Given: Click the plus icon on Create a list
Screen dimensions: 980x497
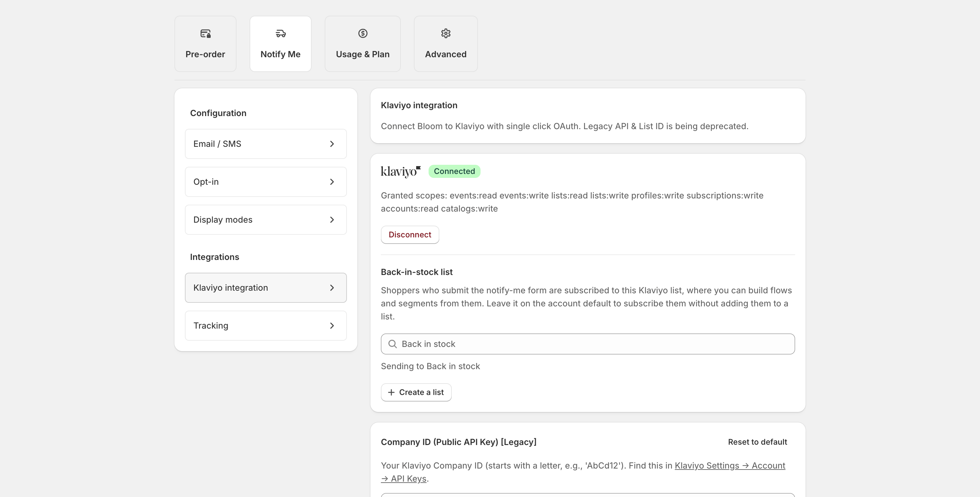Looking at the screenshot, I should [x=391, y=392].
